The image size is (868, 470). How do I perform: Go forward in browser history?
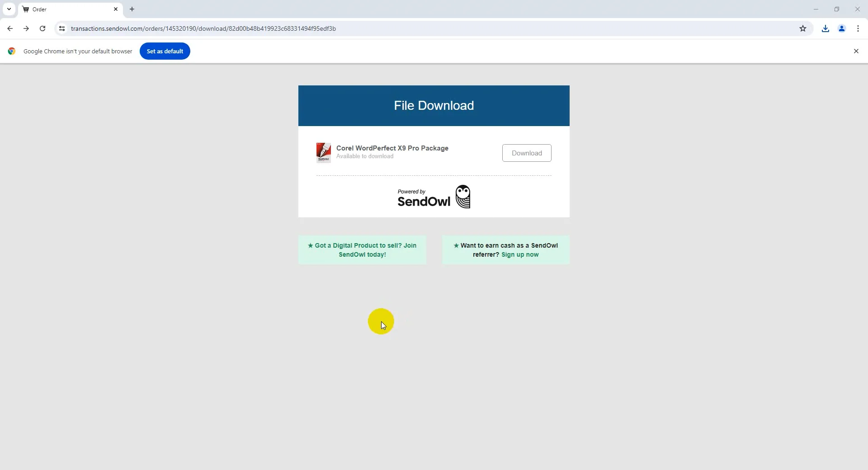tap(26, 28)
